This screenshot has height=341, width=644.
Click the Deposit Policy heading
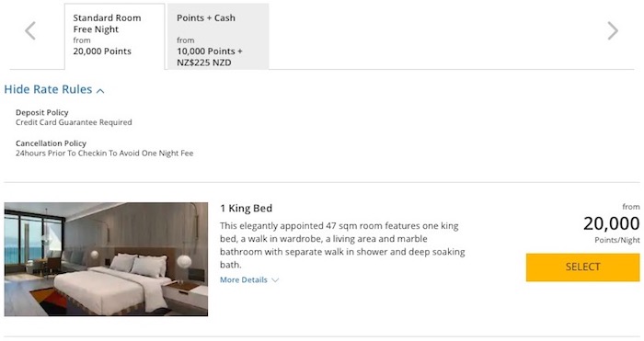(42, 112)
